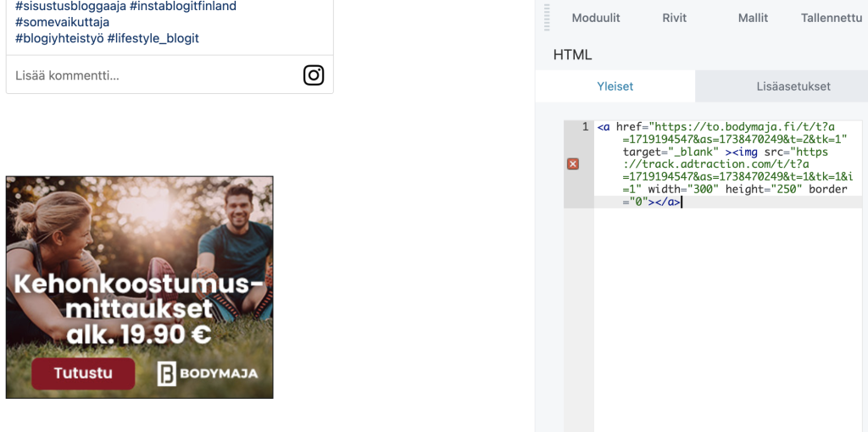Focus the Lisää kommentti comment field
868x432 pixels.
point(153,75)
